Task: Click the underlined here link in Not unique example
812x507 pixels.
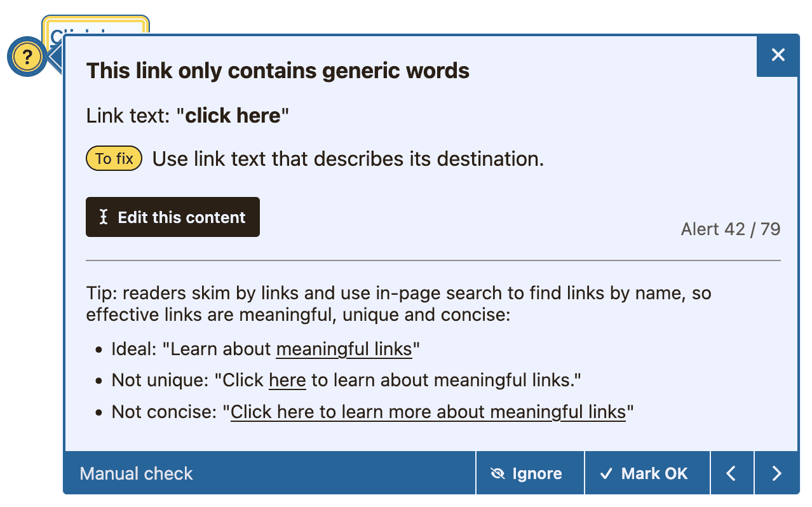Action: click(287, 380)
